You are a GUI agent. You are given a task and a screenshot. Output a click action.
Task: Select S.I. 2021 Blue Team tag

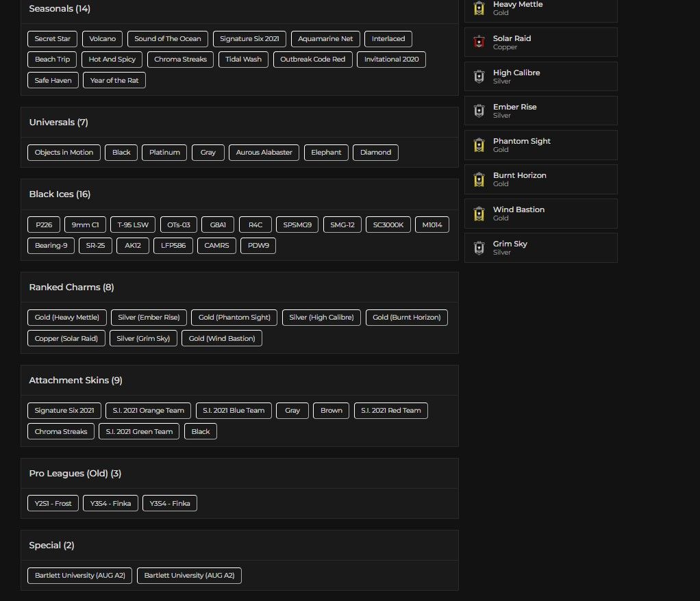pyautogui.click(x=234, y=411)
